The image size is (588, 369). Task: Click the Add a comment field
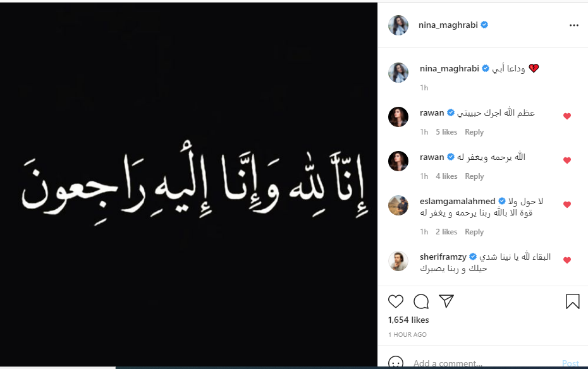(484, 363)
